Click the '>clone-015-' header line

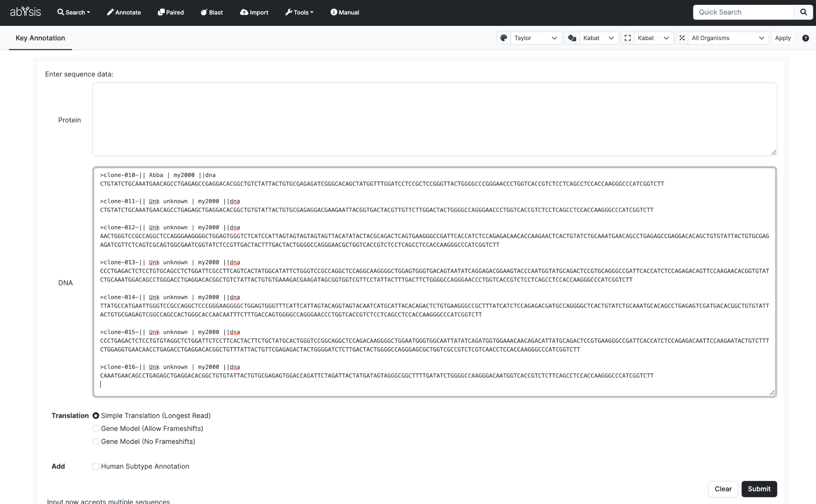(170, 332)
